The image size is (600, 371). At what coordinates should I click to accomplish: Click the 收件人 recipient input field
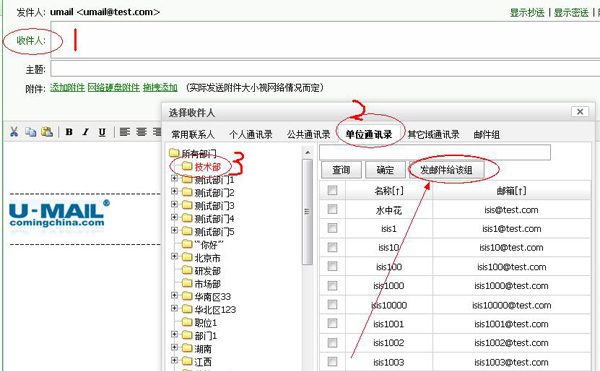pos(325,40)
